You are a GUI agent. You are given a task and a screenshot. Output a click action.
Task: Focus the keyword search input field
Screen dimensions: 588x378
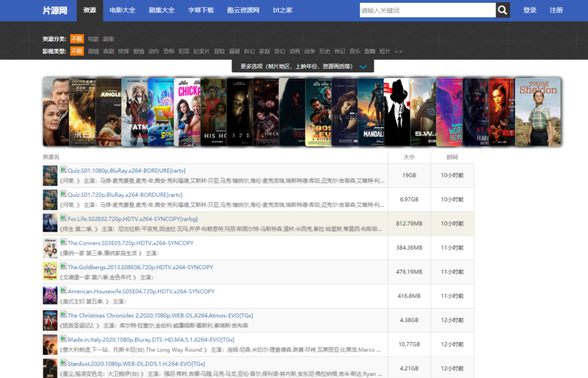coord(427,10)
